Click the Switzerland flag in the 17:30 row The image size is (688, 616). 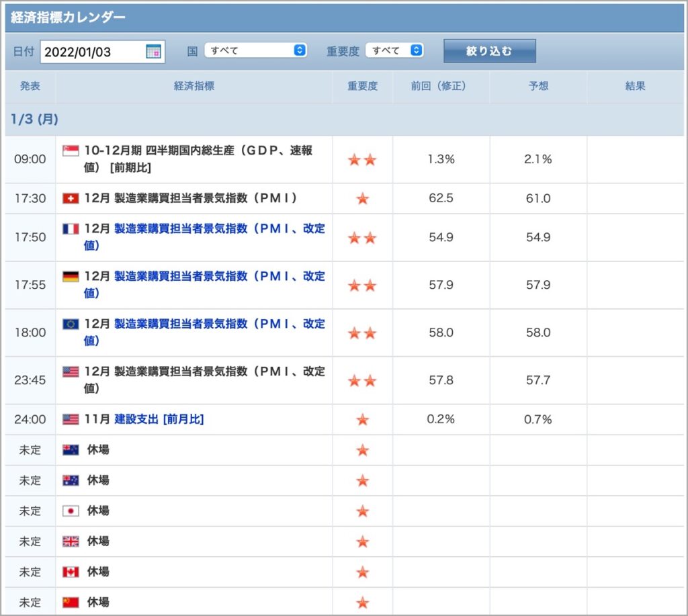pyautogui.click(x=71, y=198)
